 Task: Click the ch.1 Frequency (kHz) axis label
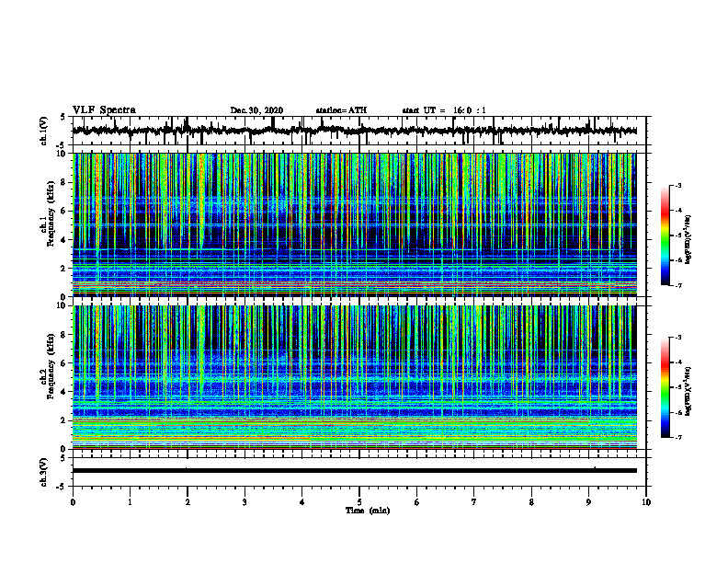pyautogui.click(x=48, y=213)
